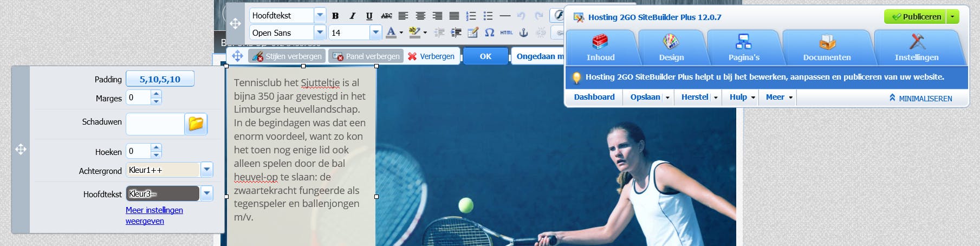Click Herstel menu item
980x246 pixels.
pos(695,97)
